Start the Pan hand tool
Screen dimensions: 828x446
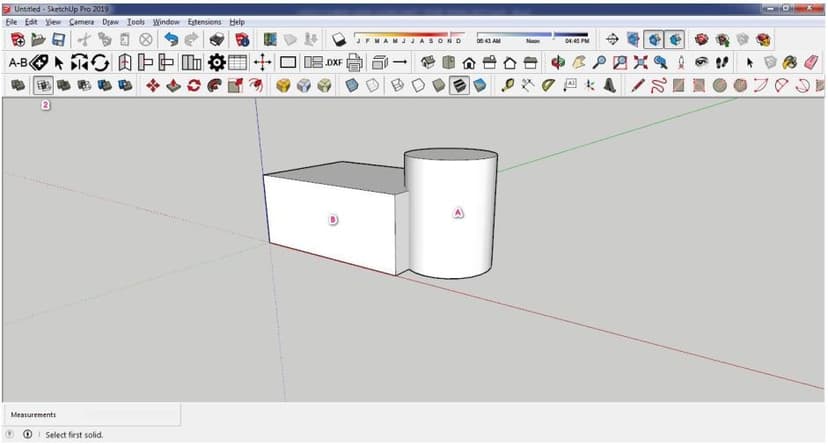579,62
